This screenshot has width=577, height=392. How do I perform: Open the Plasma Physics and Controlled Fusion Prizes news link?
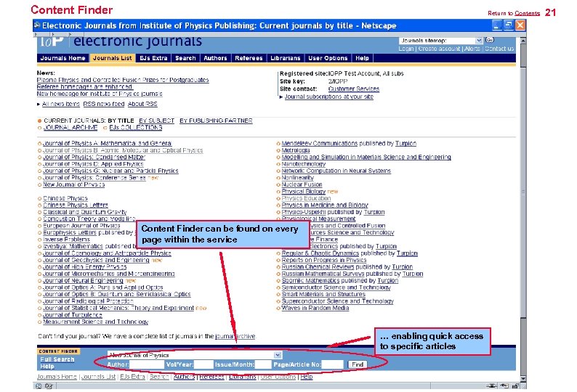click(x=123, y=80)
